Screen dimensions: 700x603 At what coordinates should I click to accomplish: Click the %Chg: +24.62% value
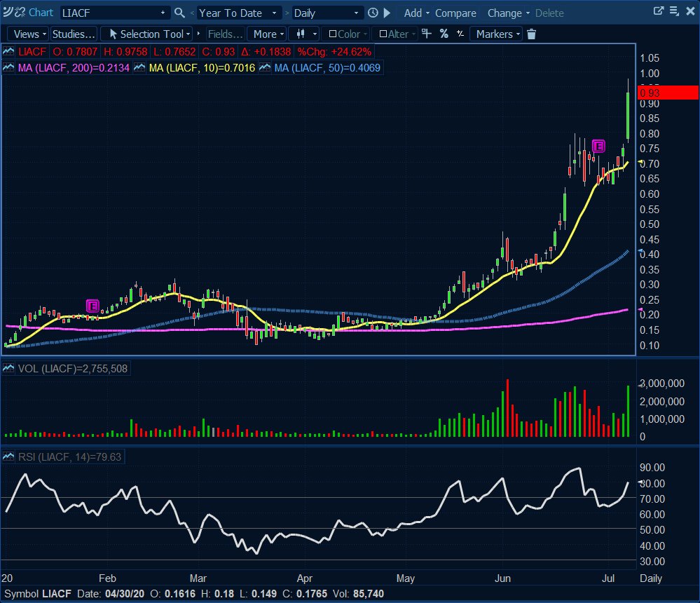coord(334,52)
